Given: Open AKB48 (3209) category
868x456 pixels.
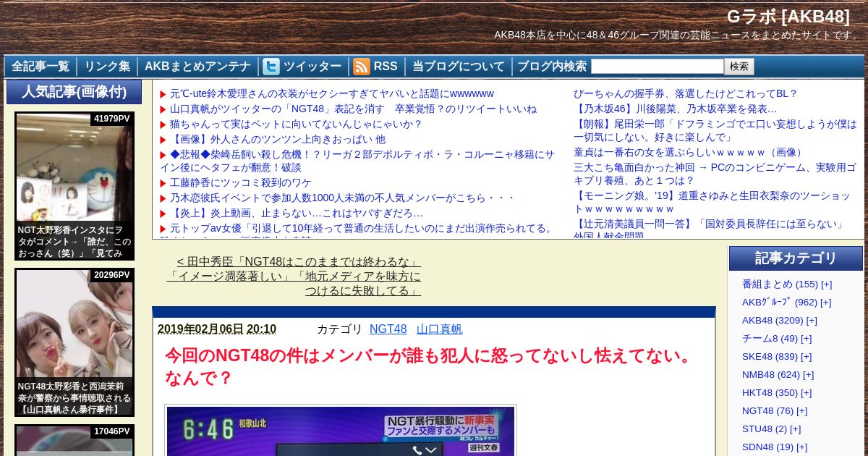Looking at the screenshot, I should [x=773, y=321].
